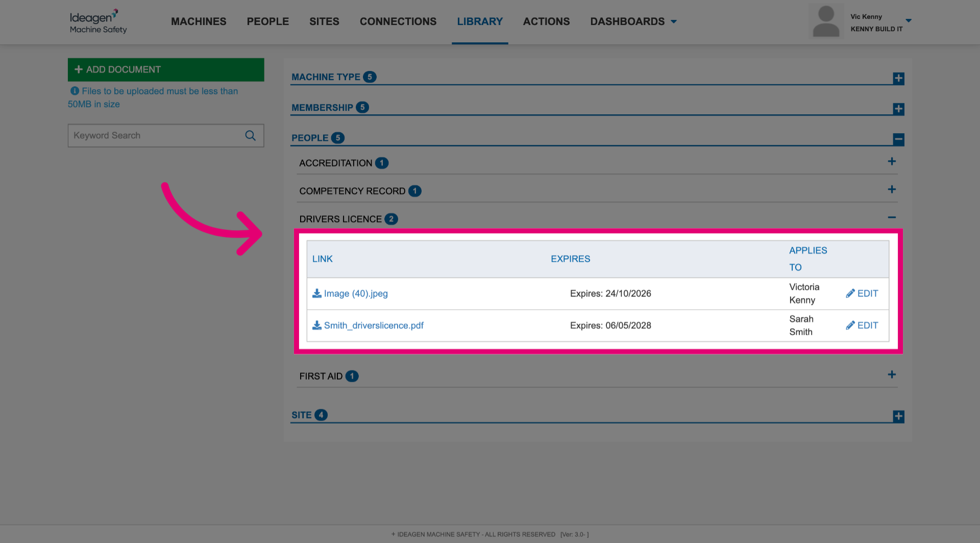This screenshot has height=543, width=980.
Task: Click the People section heading
Action: tap(310, 138)
